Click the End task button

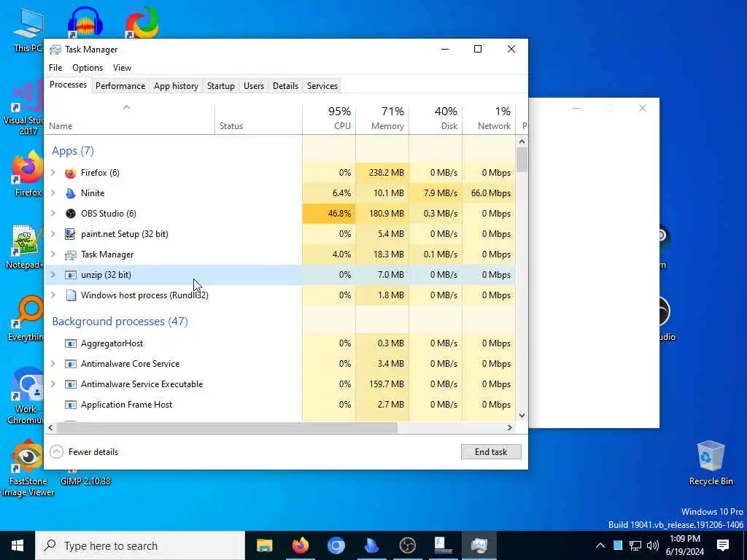click(x=491, y=452)
